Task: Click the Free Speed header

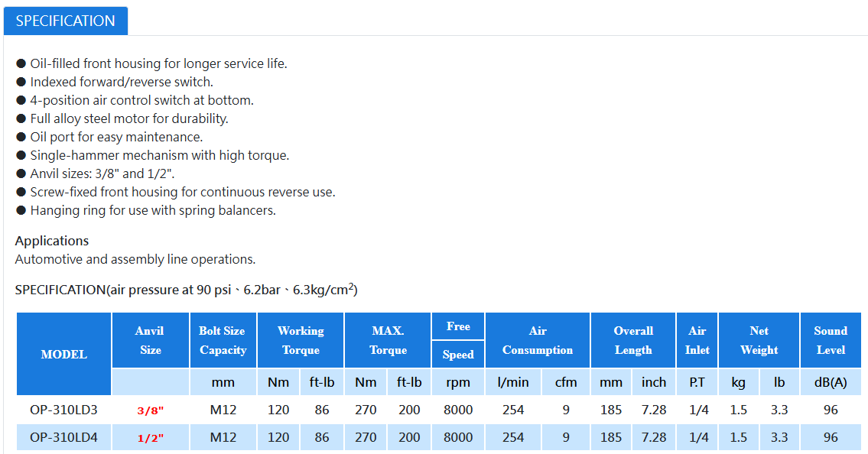Action: (458, 340)
